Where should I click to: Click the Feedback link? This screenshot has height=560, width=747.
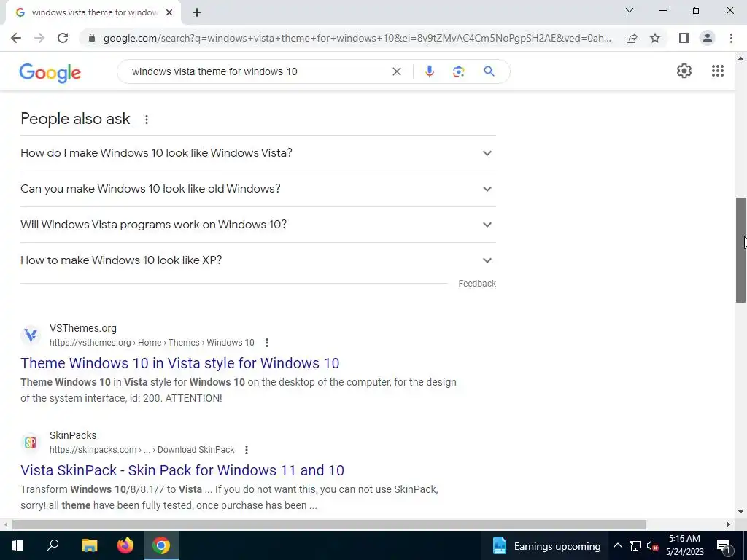[x=477, y=284]
